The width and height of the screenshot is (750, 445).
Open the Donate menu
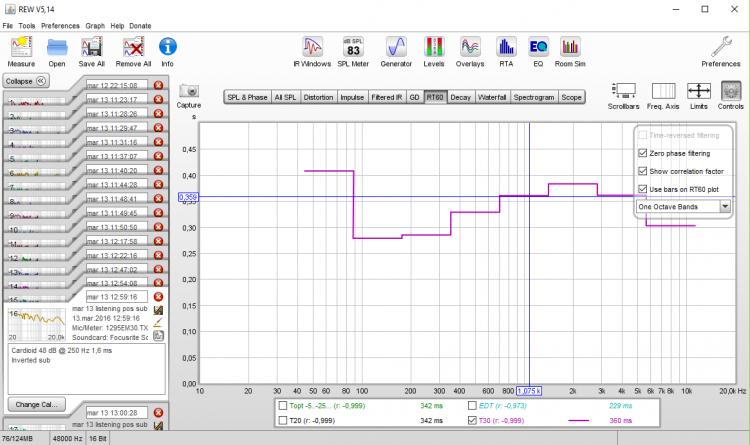click(x=140, y=26)
